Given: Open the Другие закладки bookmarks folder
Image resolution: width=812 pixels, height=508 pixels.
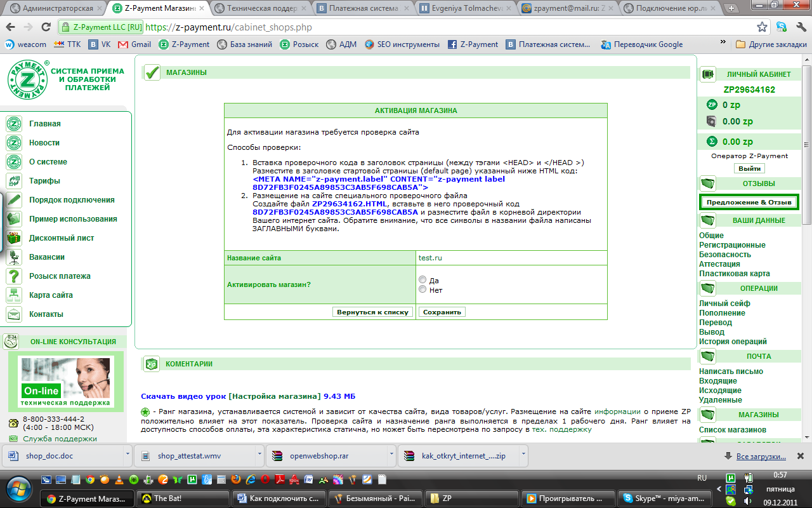Looking at the screenshot, I should tap(771, 44).
